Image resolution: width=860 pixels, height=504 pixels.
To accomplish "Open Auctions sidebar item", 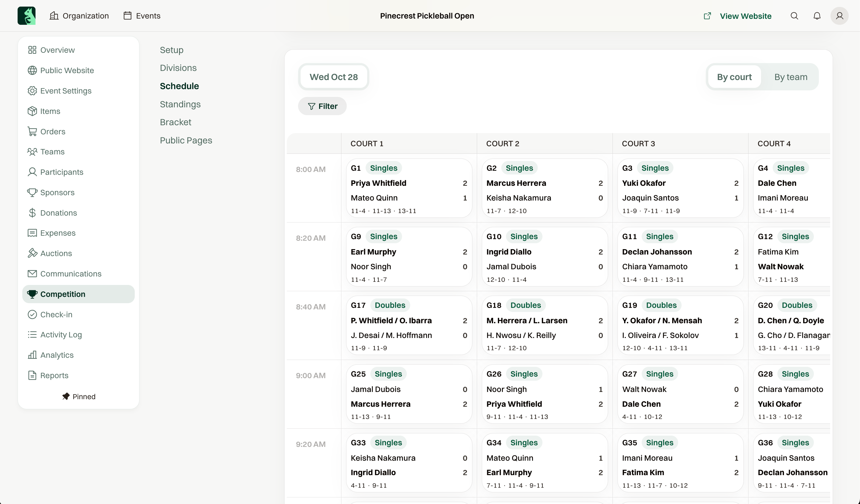I will [78, 253].
